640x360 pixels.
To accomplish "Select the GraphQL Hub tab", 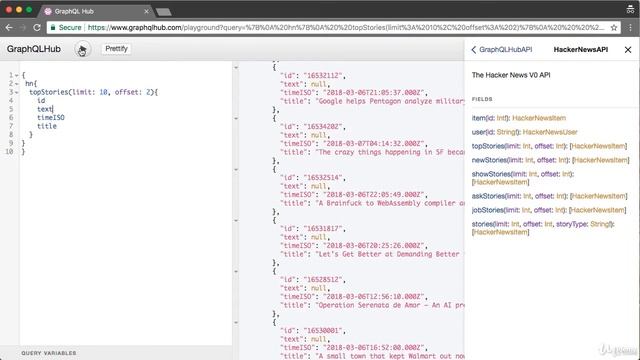I will 95,11.
